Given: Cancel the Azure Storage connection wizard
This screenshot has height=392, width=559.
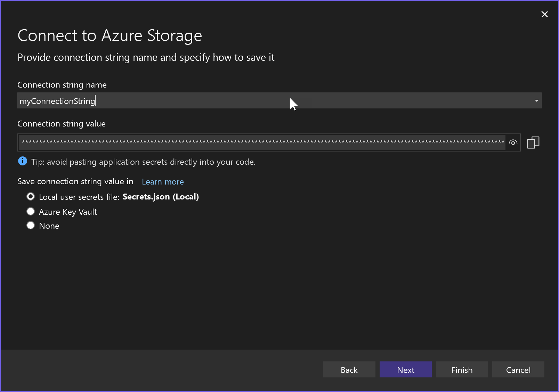Looking at the screenshot, I should pyautogui.click(x=518, y=369).
